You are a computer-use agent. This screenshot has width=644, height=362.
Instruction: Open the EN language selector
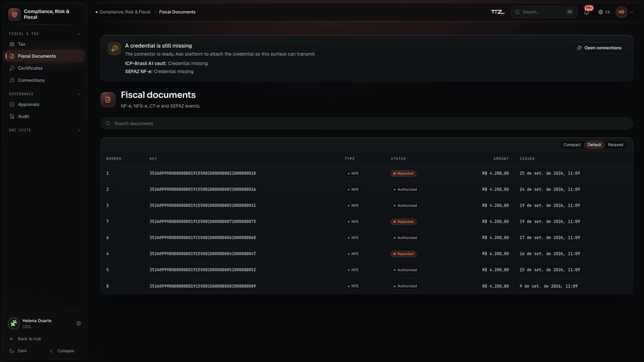[x=604, y=12]
